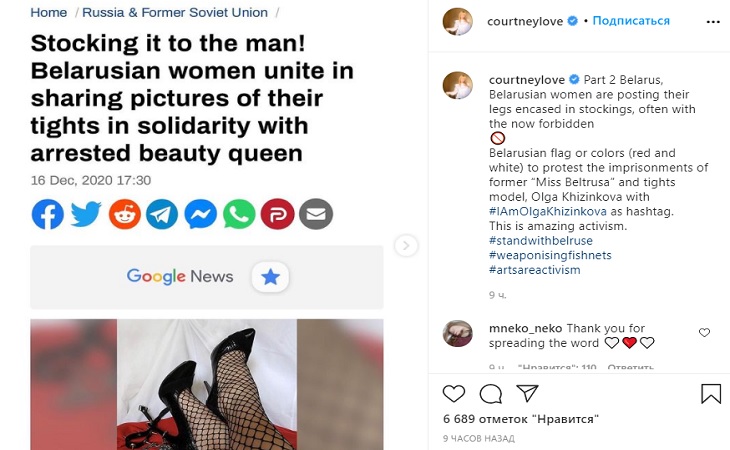Share article via Telegram icon
The image size is (730, 450).
[x=162, y=214]
